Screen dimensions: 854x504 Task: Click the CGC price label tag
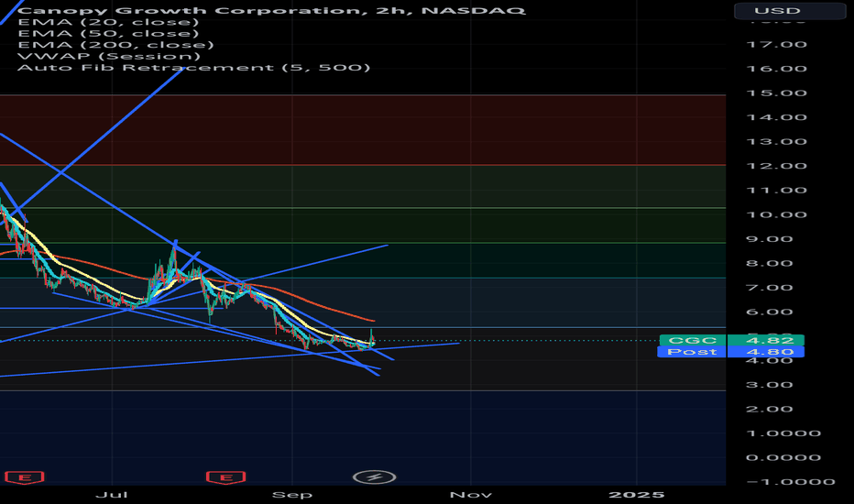coord(692,341)
